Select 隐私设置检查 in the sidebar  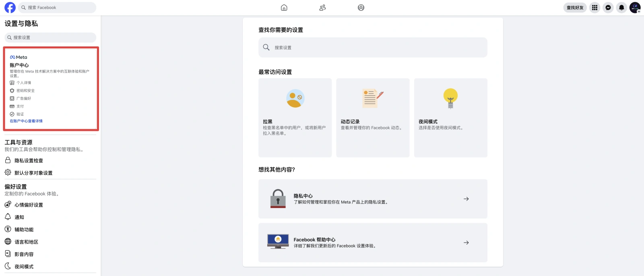coord(29,160)
